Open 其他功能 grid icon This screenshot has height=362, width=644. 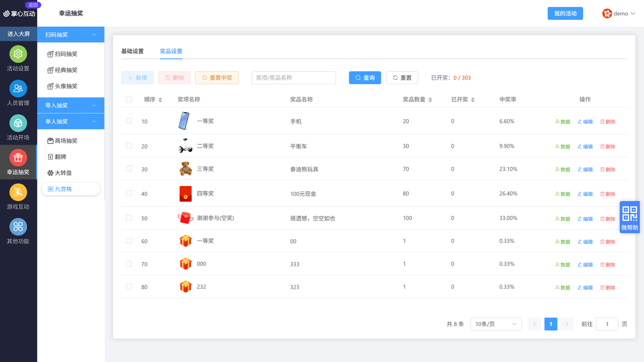(18, 226)
